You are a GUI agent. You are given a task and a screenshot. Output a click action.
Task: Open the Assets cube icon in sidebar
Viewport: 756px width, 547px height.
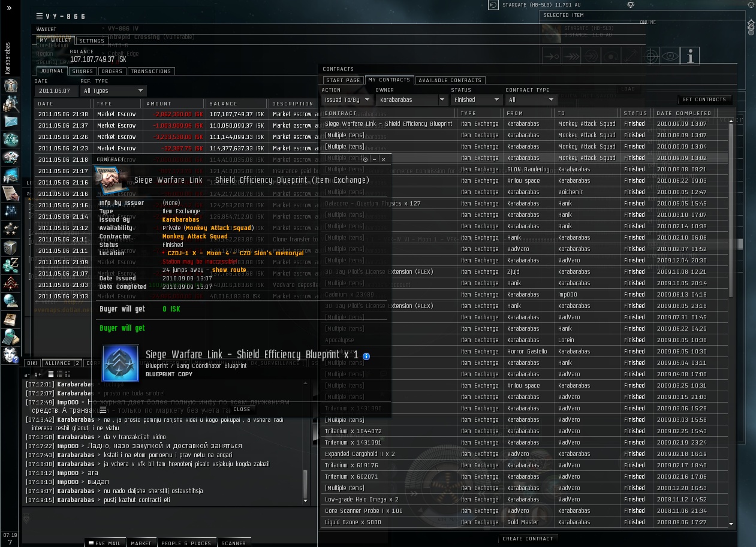[10, 247]
